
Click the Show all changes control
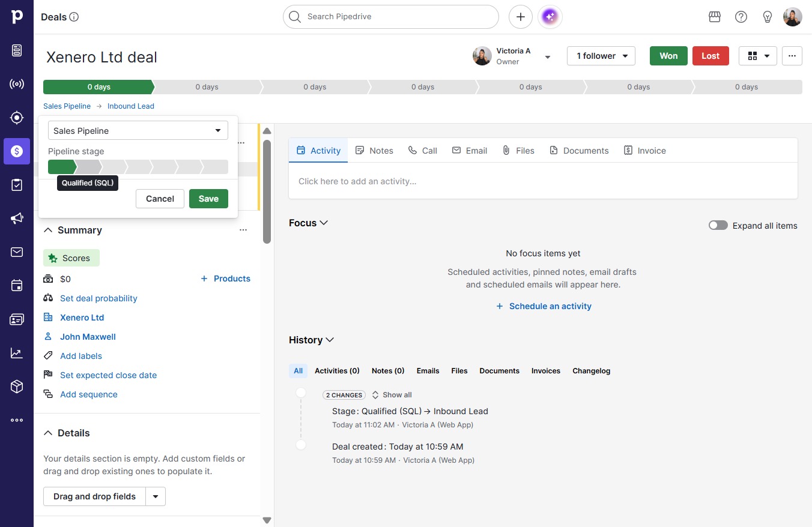pyautogui.click(x=392, y=395)
